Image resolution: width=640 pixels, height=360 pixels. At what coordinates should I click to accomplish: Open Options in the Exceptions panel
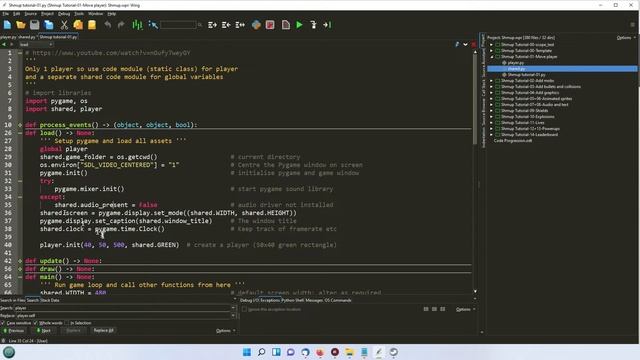point(465,309)
